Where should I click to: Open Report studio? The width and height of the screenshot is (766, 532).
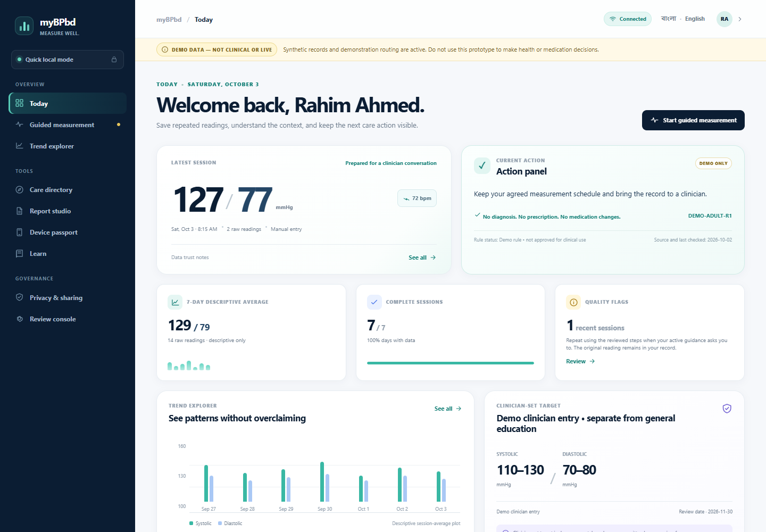pyautogui.click(x=68, y=211)
